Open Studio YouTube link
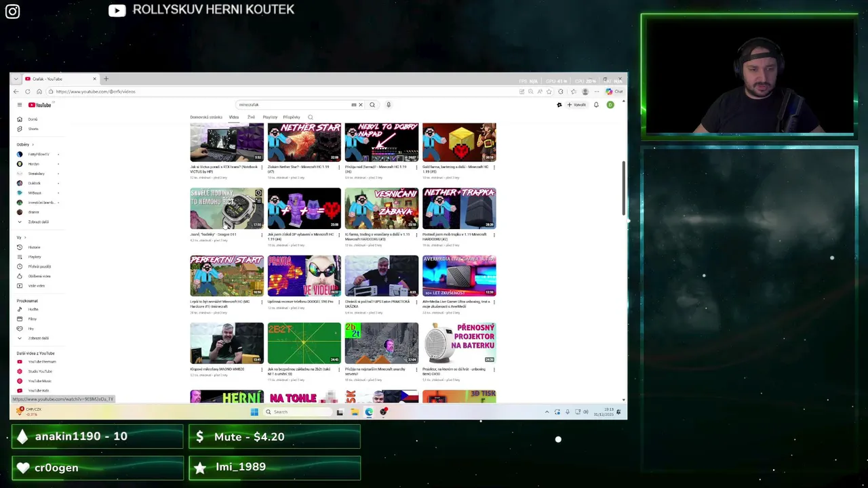 [40, 371]
